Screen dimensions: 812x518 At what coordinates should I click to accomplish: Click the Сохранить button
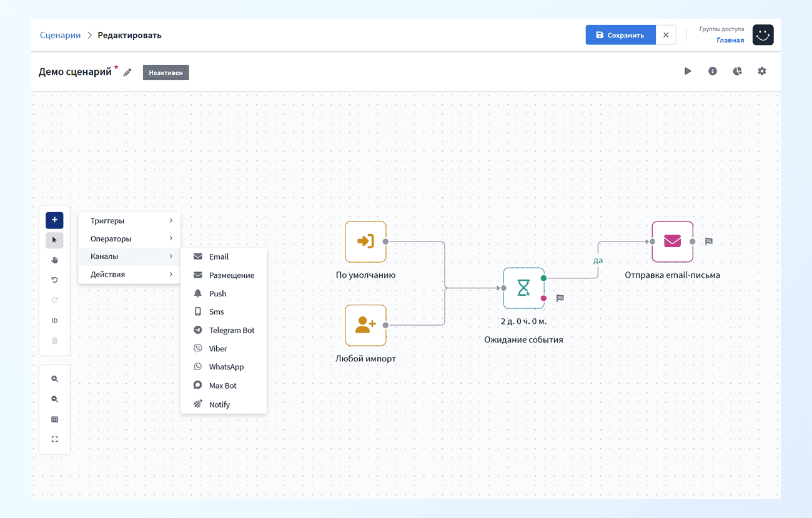[x=620, y=35]
